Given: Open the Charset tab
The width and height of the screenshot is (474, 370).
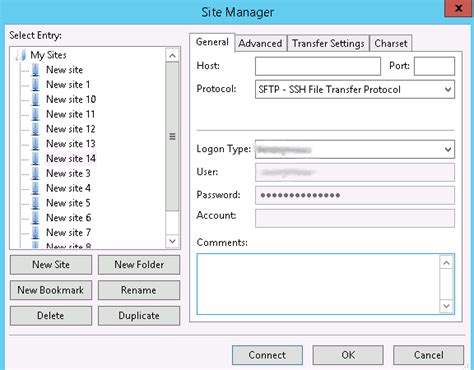Looking at the screenshot, I should point(391,44).
